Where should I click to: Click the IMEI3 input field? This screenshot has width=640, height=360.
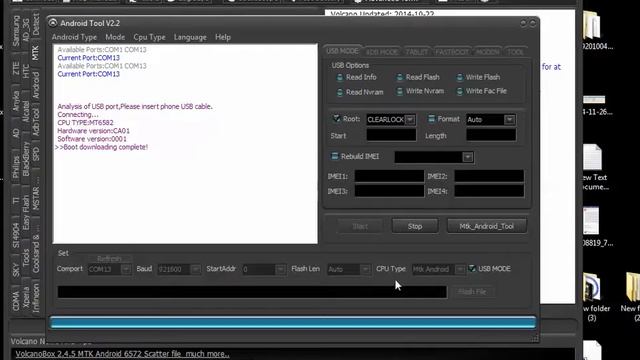pyautogui.click(x=389, y=191)
